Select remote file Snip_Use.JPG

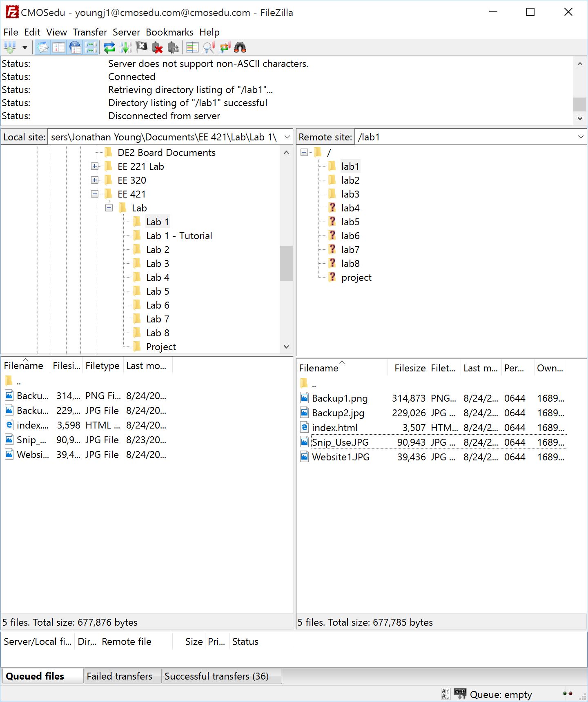[340, 442]
